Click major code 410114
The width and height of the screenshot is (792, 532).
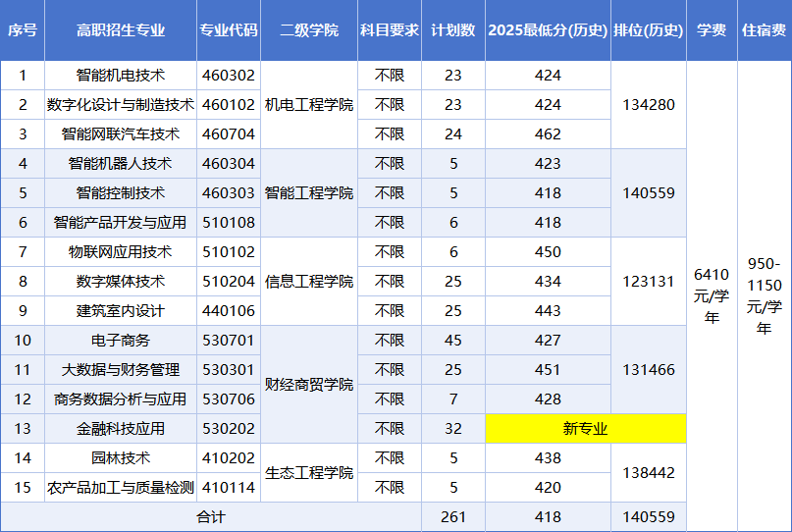(x=229, y=488)
